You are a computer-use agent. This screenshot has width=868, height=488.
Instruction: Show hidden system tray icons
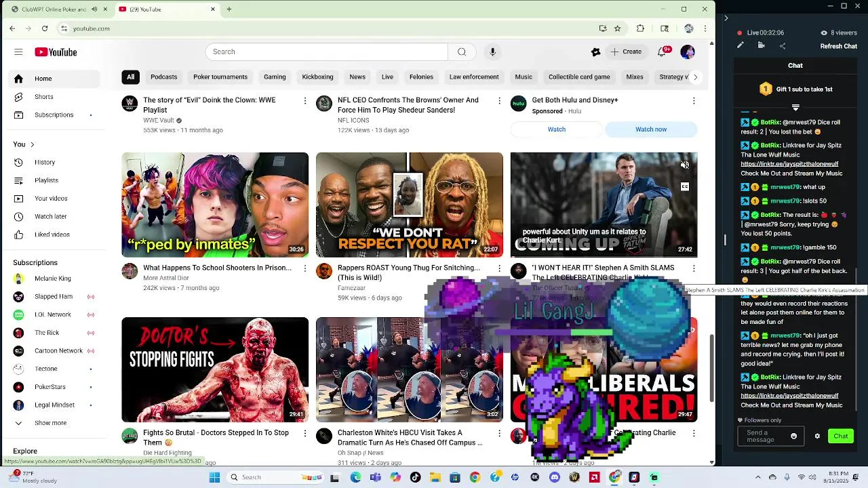click(x=758, y=477)
